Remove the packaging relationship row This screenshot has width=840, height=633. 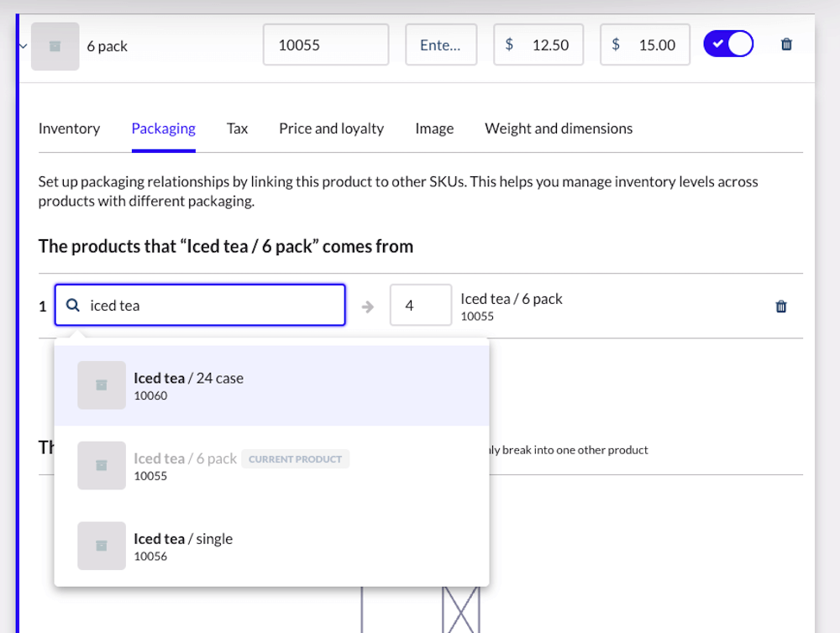[780, 306]
